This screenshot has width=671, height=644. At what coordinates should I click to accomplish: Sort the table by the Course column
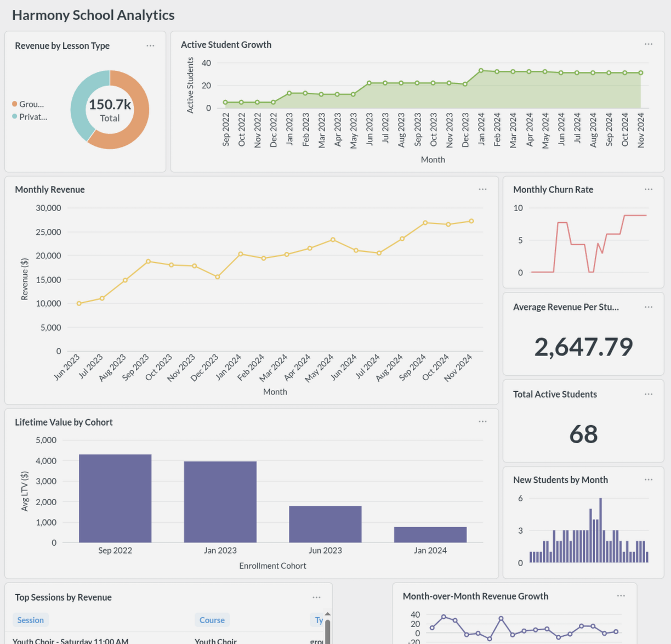[212, 619]
